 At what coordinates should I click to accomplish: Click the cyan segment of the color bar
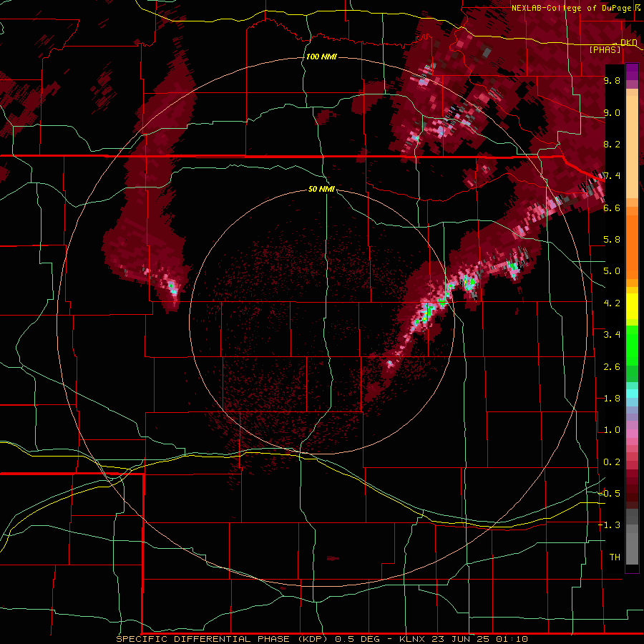tap(632, 393)
